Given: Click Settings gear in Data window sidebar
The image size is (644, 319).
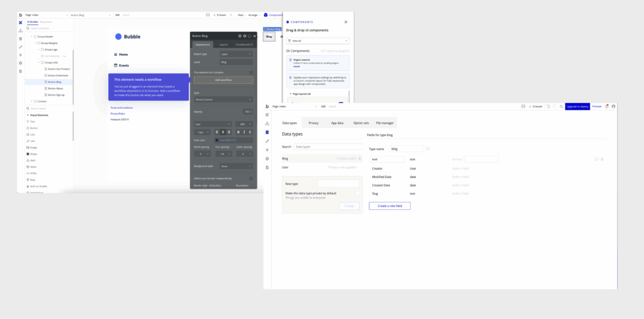Looking at the screenshot, I should [x=267, y=159].
